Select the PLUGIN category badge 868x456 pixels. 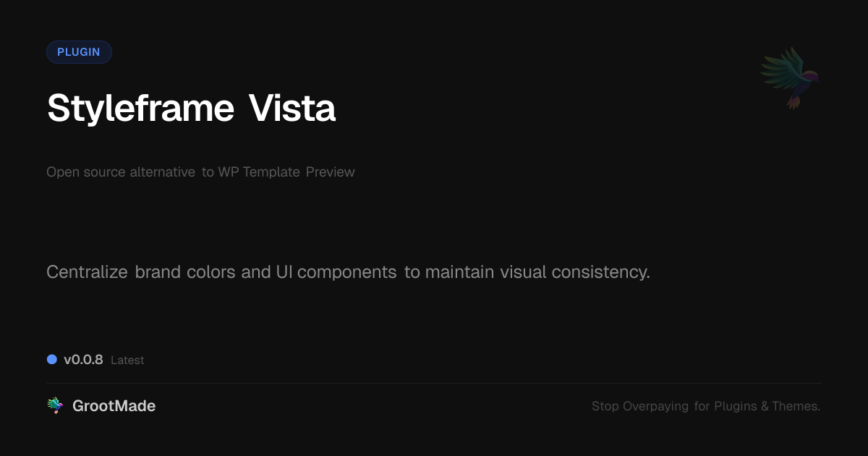click(79, 52)
